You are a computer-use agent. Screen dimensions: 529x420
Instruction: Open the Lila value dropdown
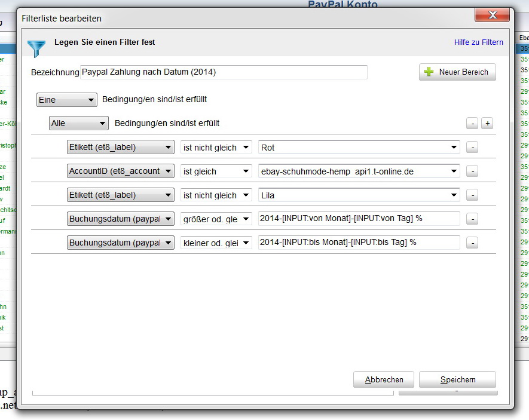(359, 195)
